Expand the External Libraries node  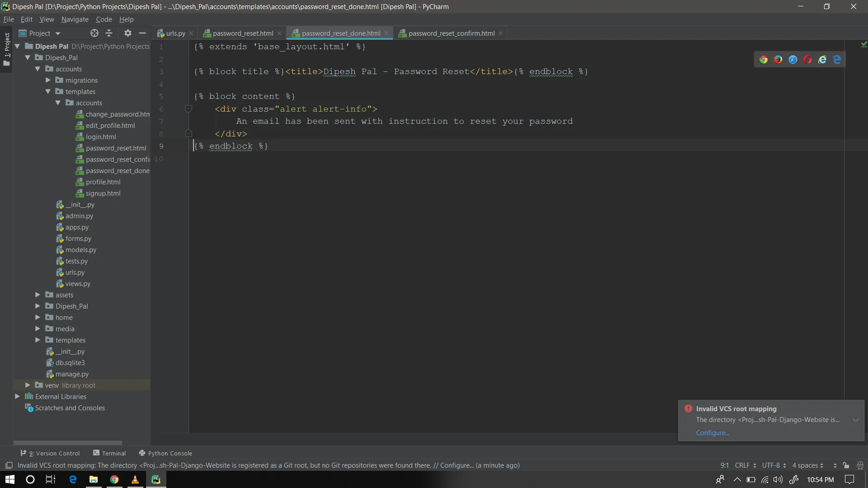[17, 396]
